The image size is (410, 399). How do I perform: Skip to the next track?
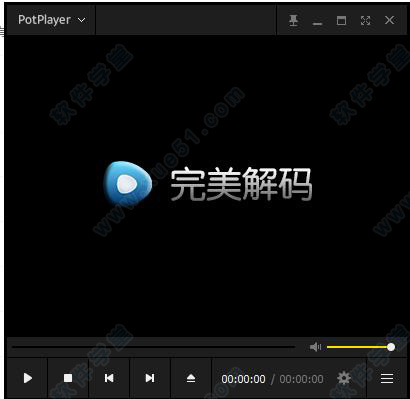click(x=150, y=378)
